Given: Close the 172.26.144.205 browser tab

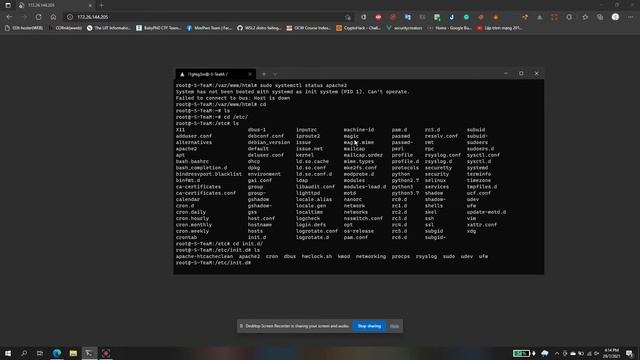Looking at the screenshot, I should click(x=90, y=5).
